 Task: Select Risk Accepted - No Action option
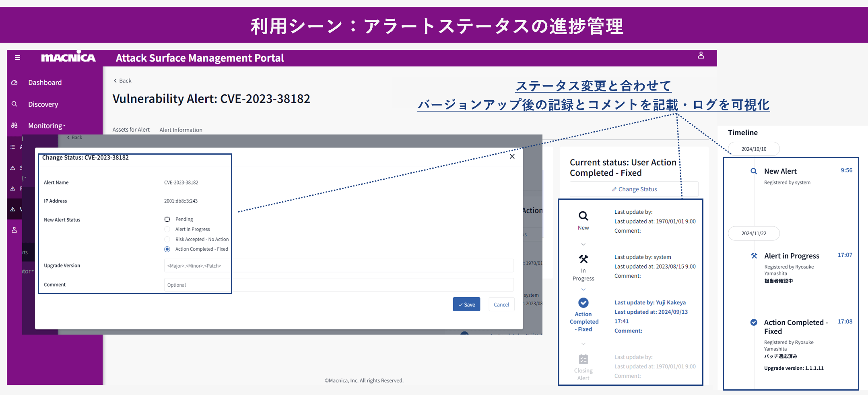pos(167,240)
